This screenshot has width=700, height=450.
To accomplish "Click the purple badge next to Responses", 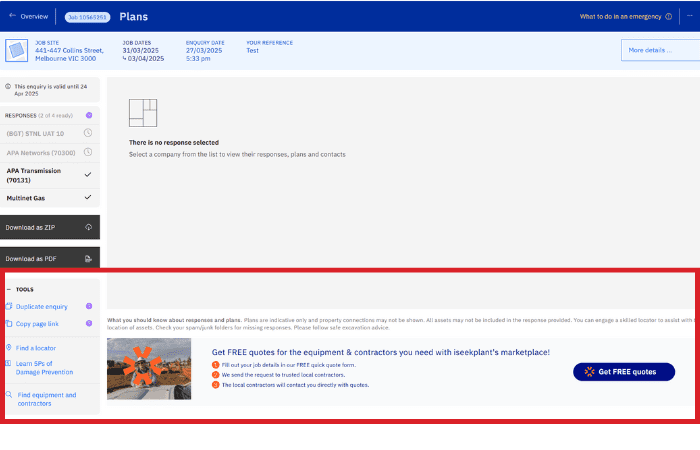I will pyautogui.click(x=89, y=115).
